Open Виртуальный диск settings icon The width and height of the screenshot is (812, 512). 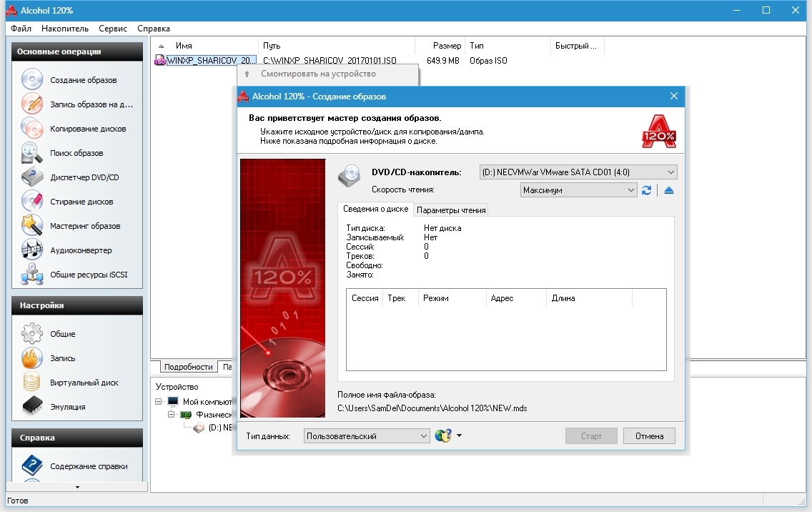(x=32, y=383)
